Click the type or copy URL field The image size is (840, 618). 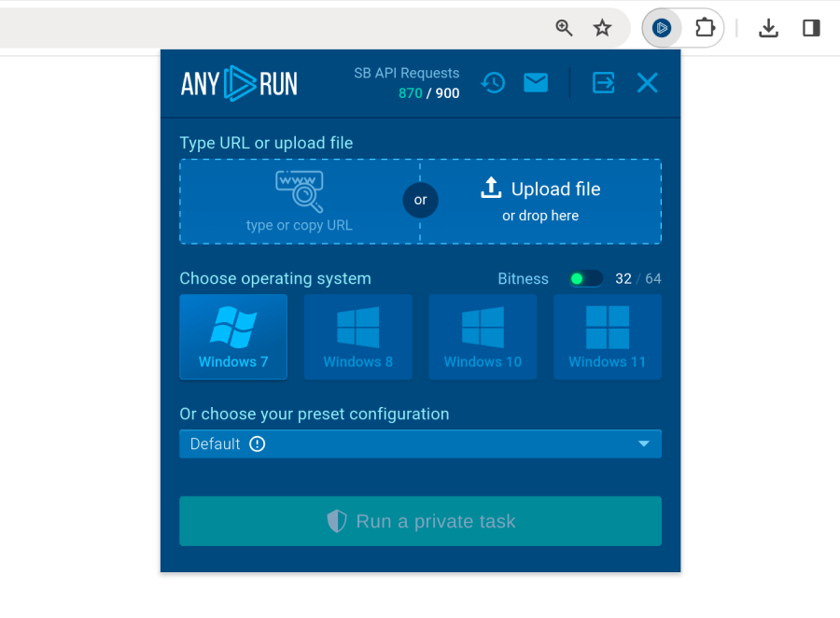(300, 202)
